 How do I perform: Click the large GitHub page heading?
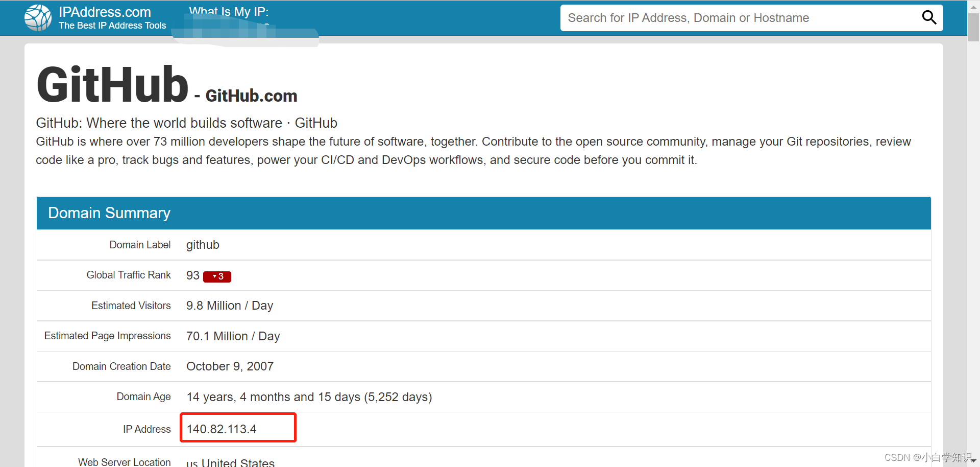(113, 84)
